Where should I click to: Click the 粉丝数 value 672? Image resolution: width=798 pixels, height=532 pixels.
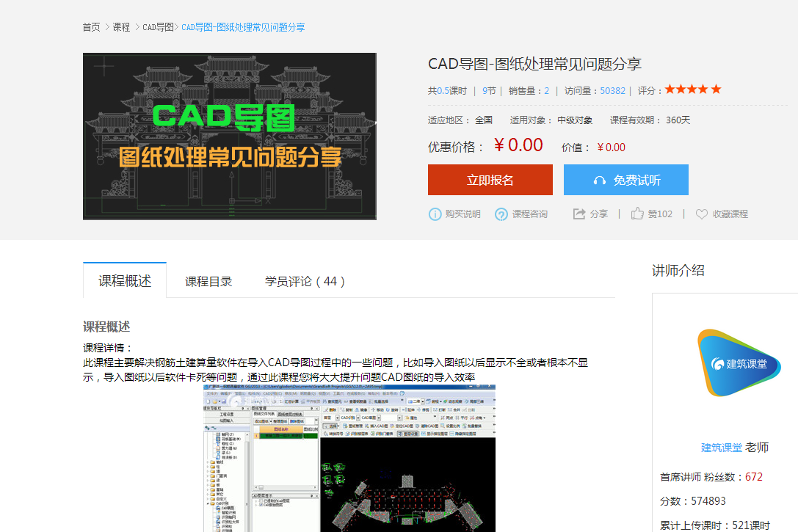(754, 477)
